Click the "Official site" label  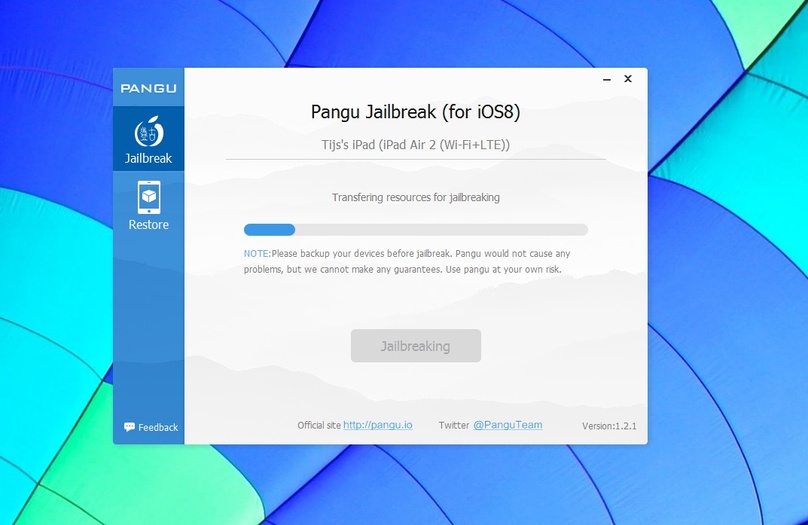(x=319, y=425)
